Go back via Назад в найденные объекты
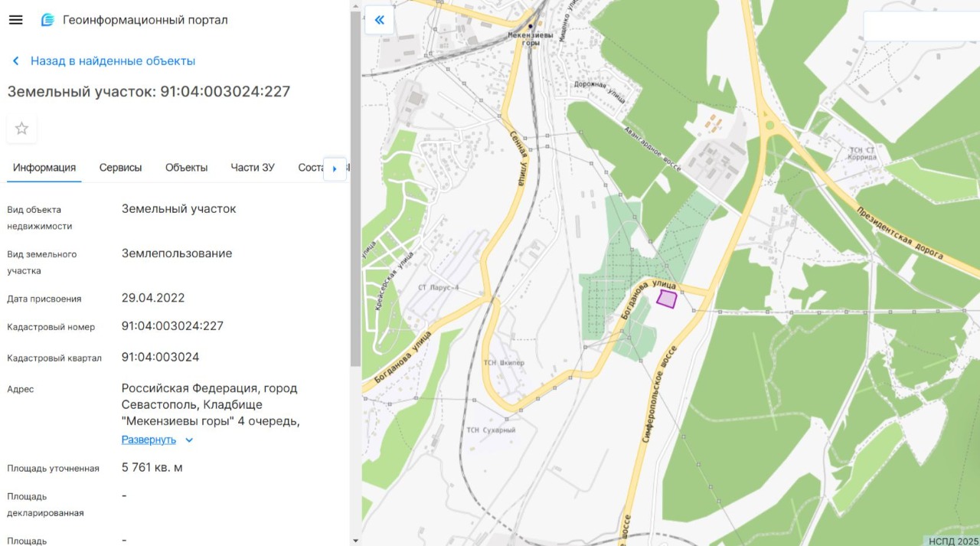This screenshot has height=546, width=980. [113, 61]
